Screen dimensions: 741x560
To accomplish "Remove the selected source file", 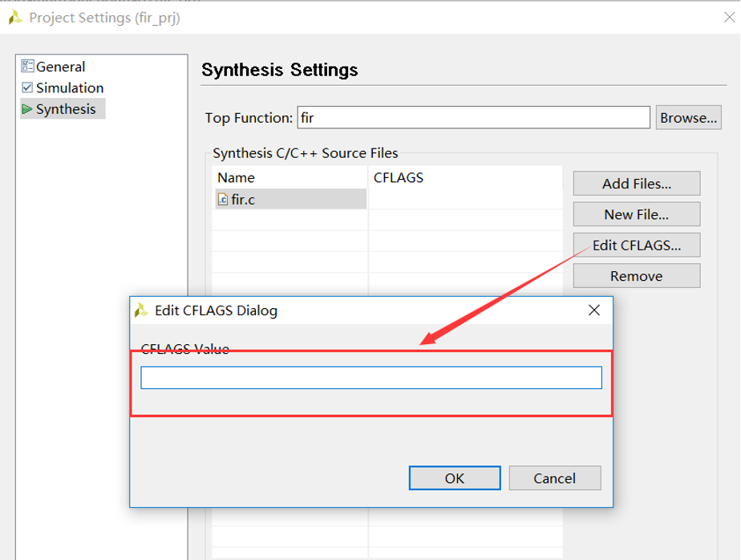I will [637, 276].
